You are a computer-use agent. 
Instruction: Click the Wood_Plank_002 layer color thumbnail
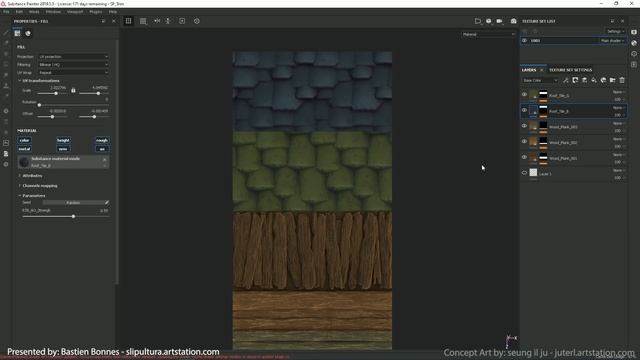click(533, 142)
